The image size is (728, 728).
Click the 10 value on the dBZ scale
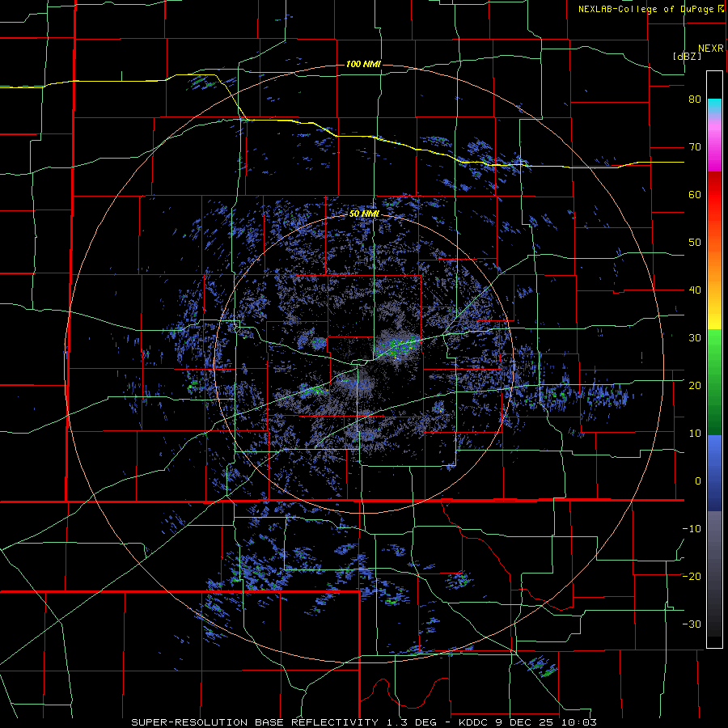click(x=695, y=434)
